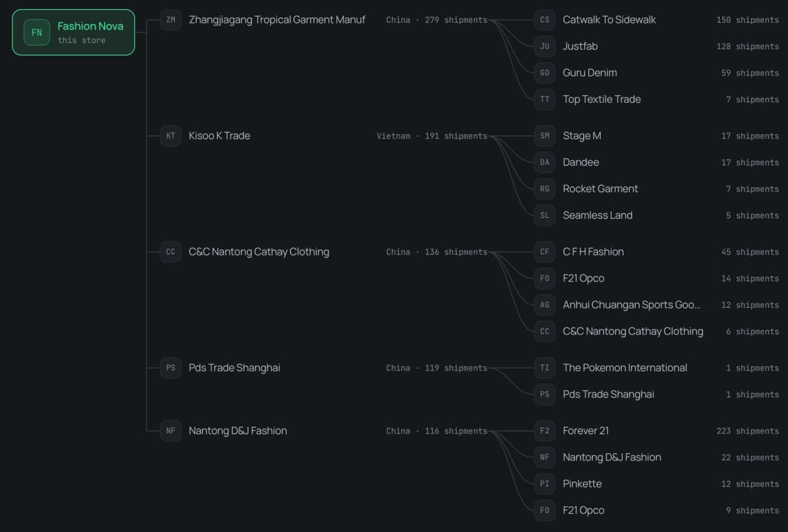Click the PI badge for Pinkette

coord(545,484)
